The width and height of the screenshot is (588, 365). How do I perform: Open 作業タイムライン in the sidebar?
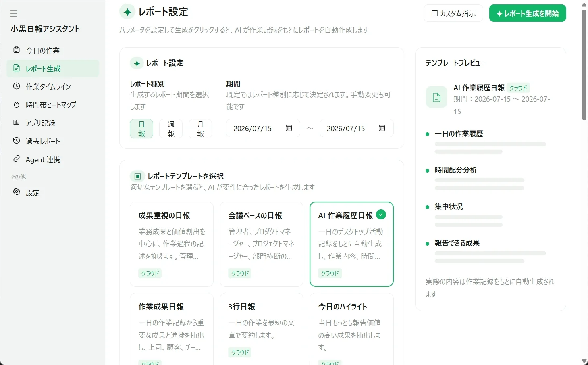click(x=53, y=87)
